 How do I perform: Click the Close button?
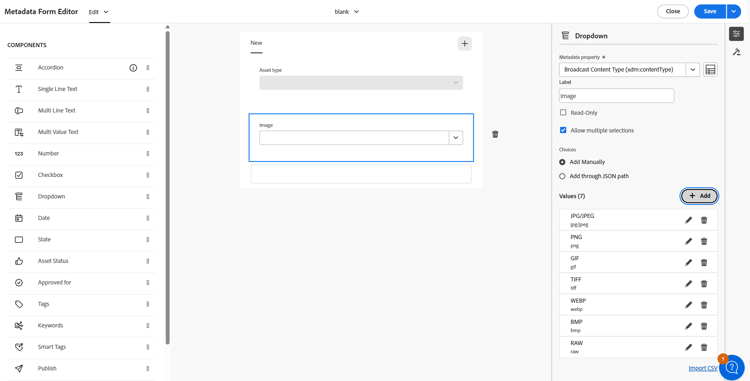(673, 11)
